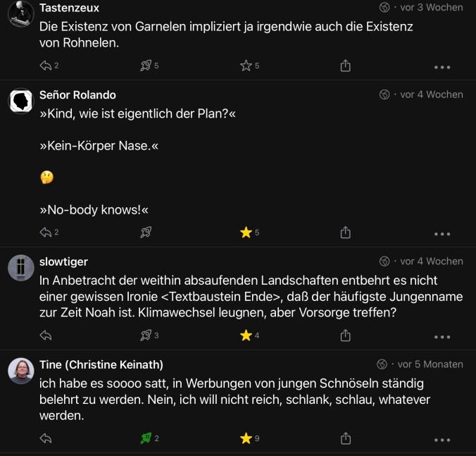Open more options for Tastenzeux's post
The height and width of the screenshot is (456, 476).
click(441, 67)
